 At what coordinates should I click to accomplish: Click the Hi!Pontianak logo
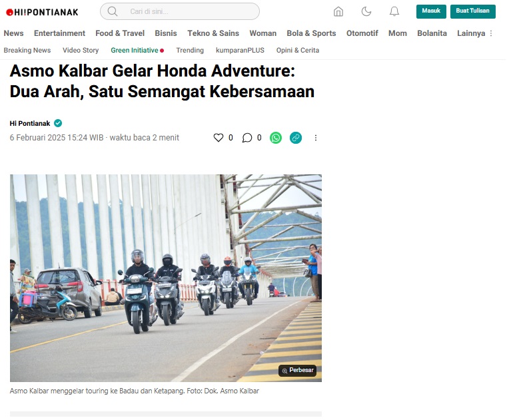point(42,12)
